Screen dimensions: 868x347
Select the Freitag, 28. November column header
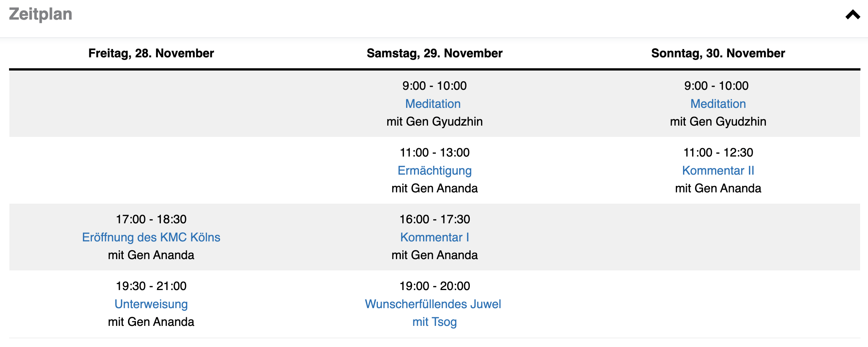(x=151, y=53)
